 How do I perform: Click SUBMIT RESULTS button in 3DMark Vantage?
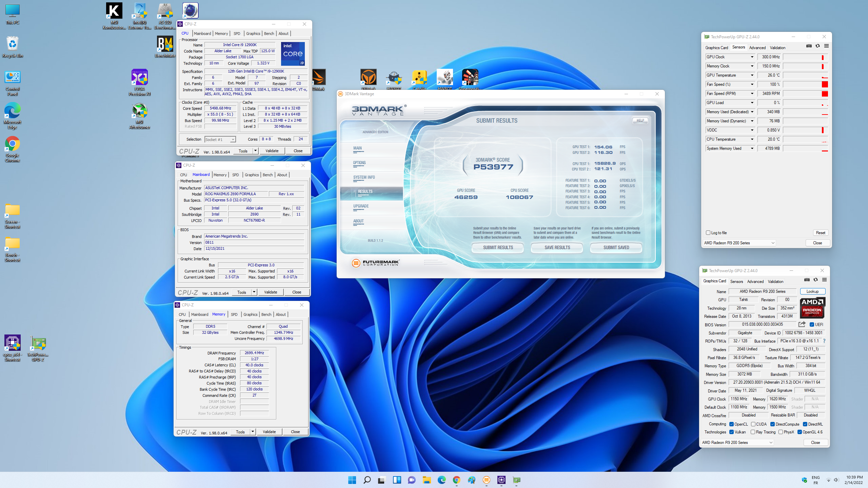tap(498, 248)
